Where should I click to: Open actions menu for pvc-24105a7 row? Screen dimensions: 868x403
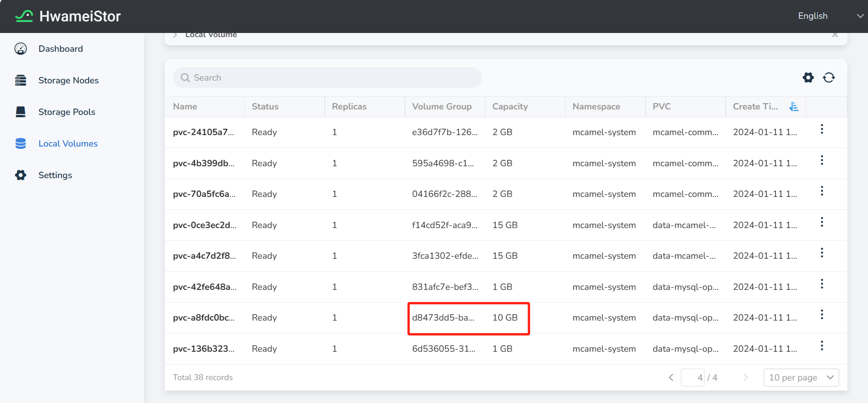coord(822,129)
